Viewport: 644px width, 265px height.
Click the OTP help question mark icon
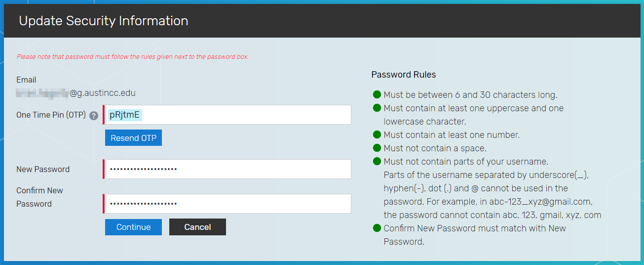point(93,115)
